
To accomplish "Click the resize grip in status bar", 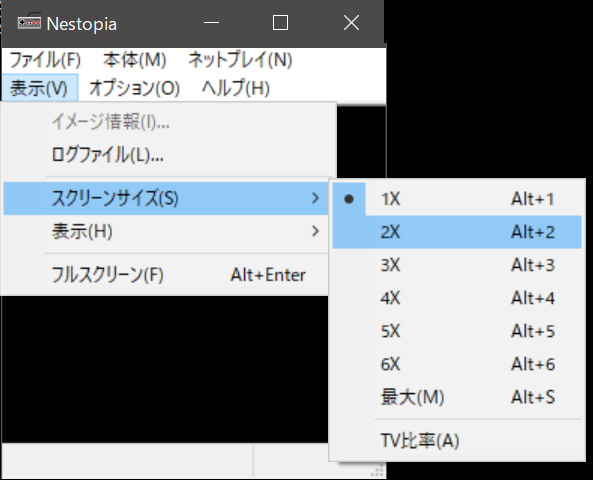I will pos(378,471).
